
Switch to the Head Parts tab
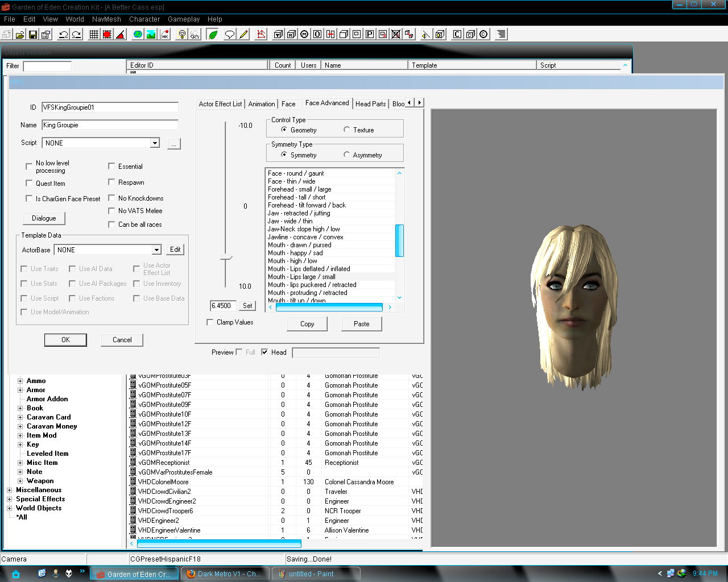[371, 104]
